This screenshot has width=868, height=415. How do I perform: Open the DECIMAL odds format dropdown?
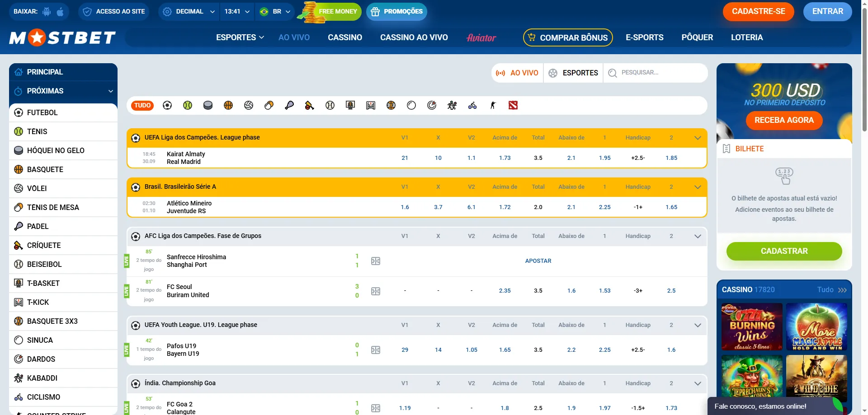click(189, 11)
